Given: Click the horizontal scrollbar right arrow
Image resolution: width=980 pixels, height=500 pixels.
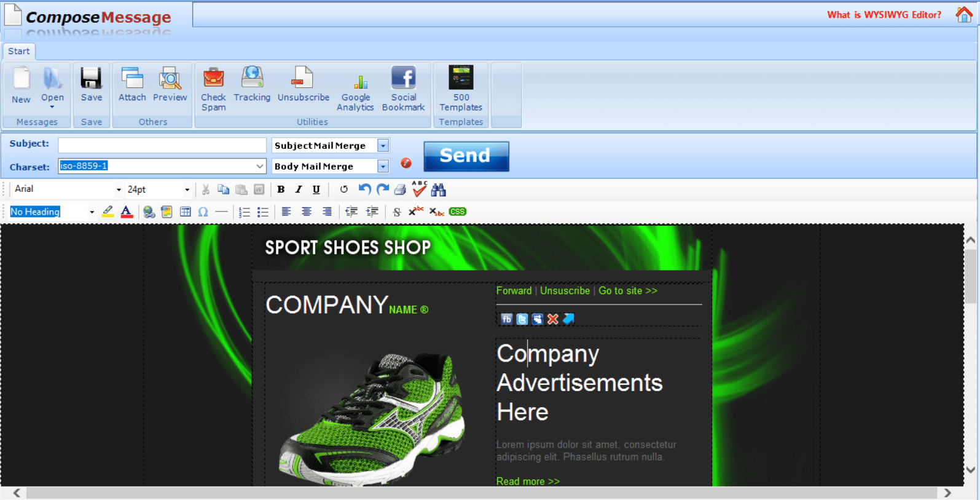Looking at the screenshot, I should [x=947, y=493].
